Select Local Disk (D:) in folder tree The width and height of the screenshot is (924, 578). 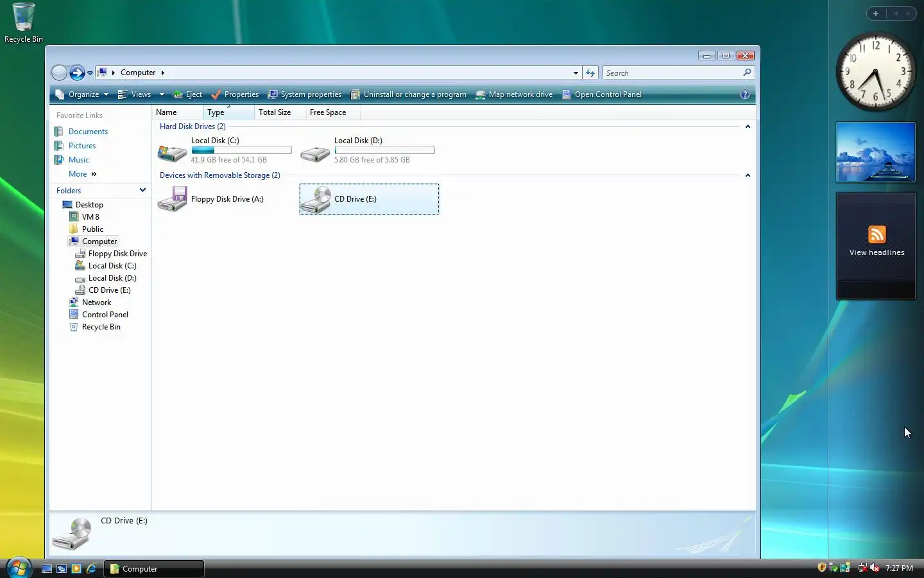coord(112,278)
